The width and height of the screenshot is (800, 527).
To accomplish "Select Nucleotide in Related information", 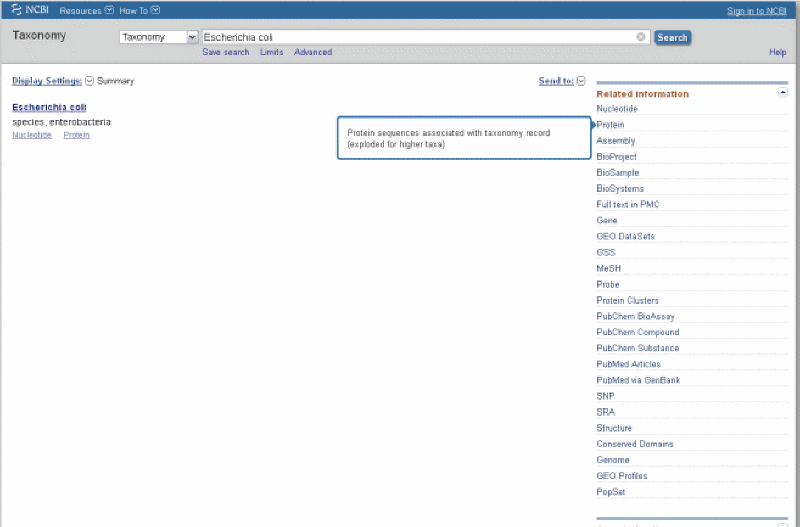I will (x=617, y=109).
